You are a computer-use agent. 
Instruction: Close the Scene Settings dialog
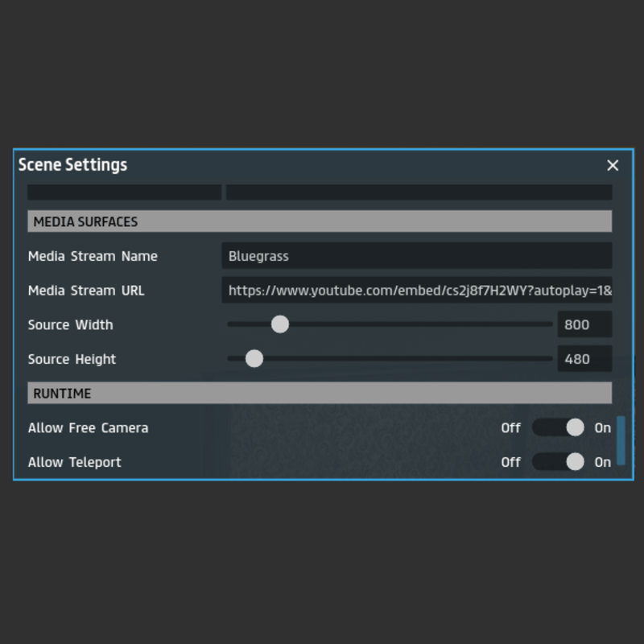point(613,165)
